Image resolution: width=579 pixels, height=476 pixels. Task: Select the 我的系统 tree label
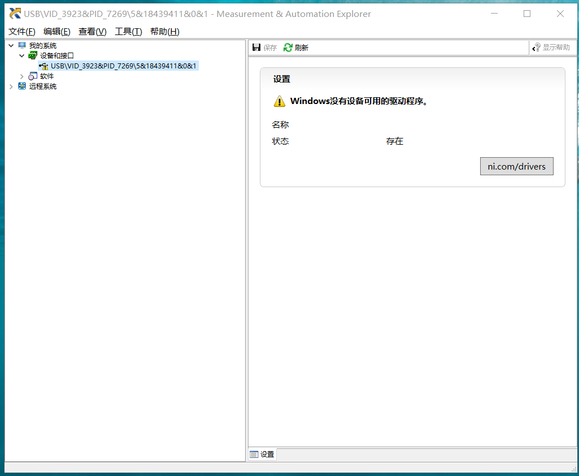pos(43,46)
